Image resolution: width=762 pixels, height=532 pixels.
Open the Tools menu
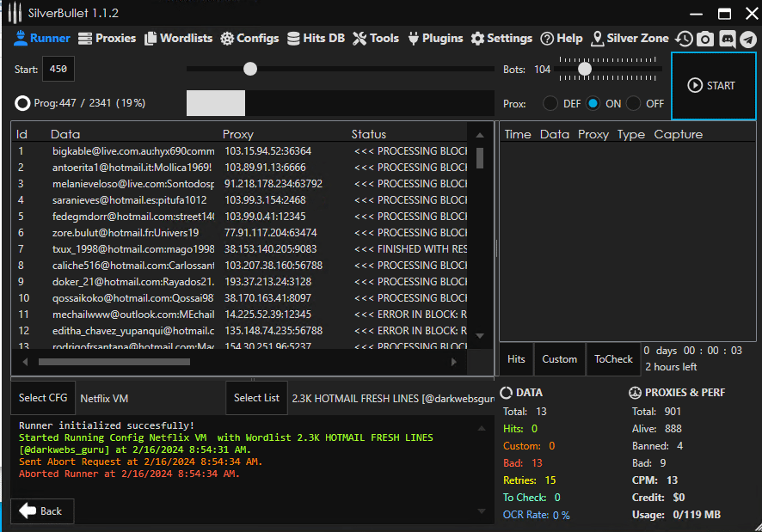[x=376, y=38]
